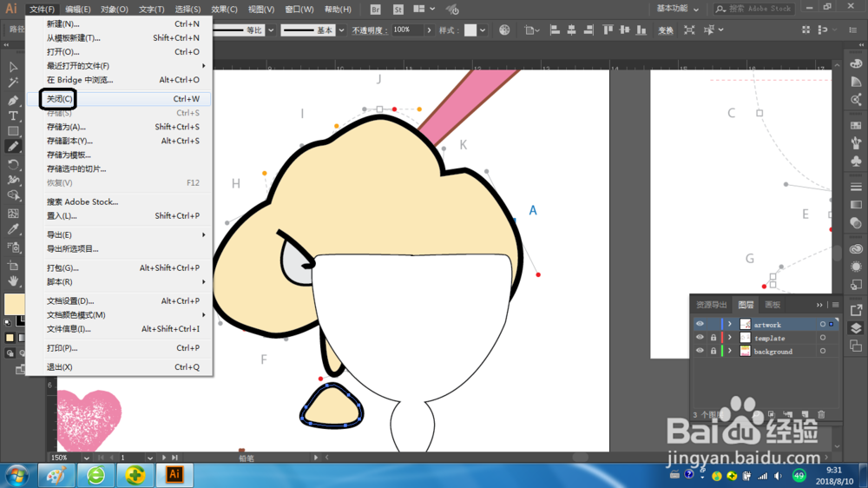This screenshot has height=488, width=868.
Task: Target the background layer circle
Action: click(823, 351)
